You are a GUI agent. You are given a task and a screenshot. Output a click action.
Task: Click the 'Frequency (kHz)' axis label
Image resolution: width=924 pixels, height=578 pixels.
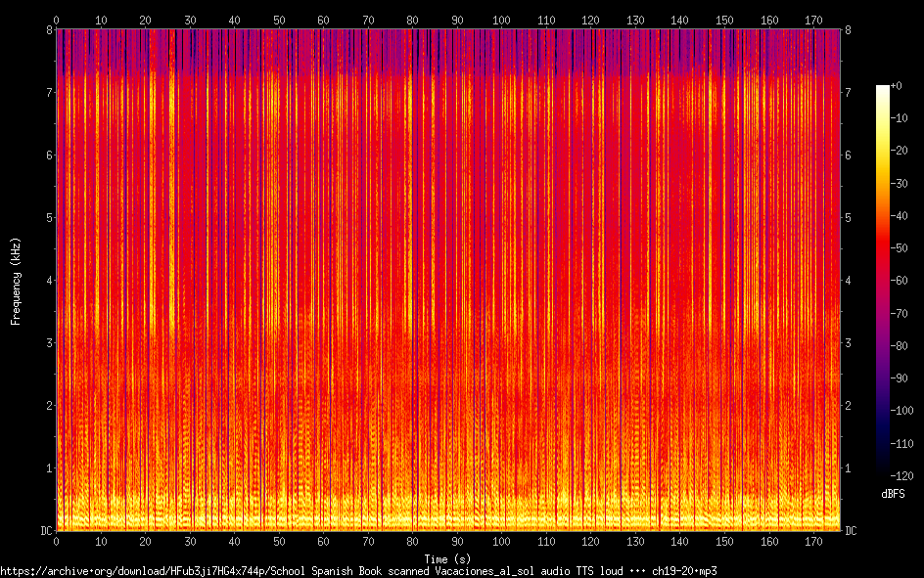[x=16, y=281]
